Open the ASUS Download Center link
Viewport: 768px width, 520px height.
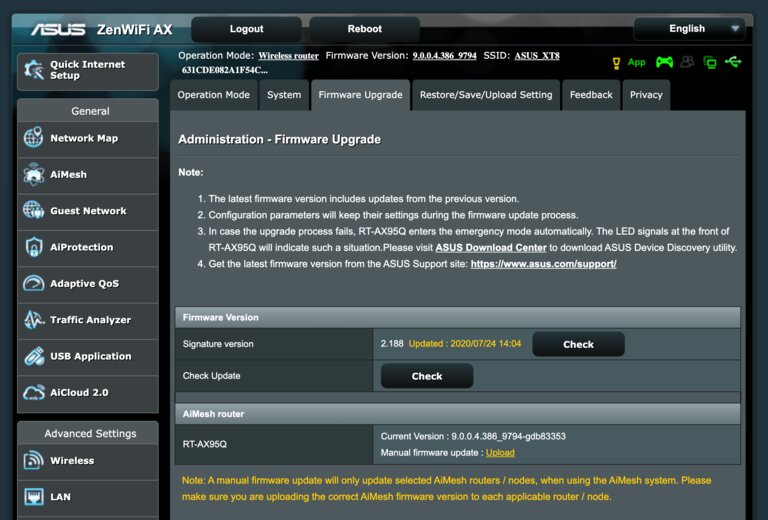(x=491, y=247)
